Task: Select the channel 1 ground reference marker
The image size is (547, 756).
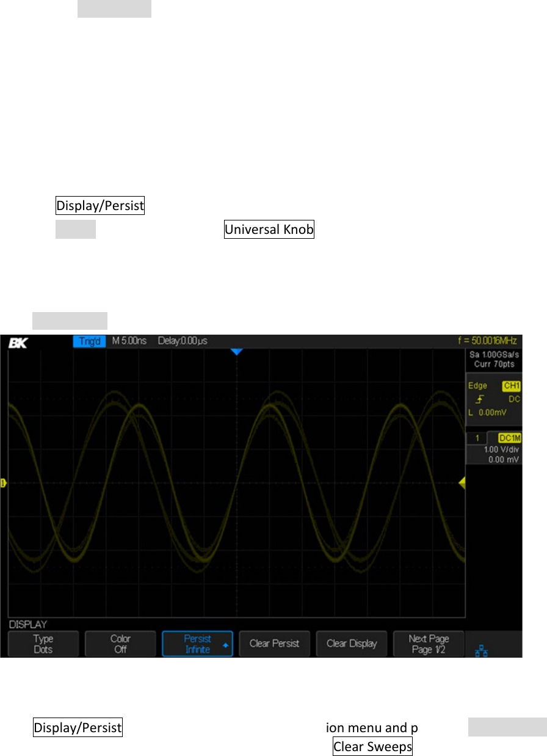Action: coord(4,483)
